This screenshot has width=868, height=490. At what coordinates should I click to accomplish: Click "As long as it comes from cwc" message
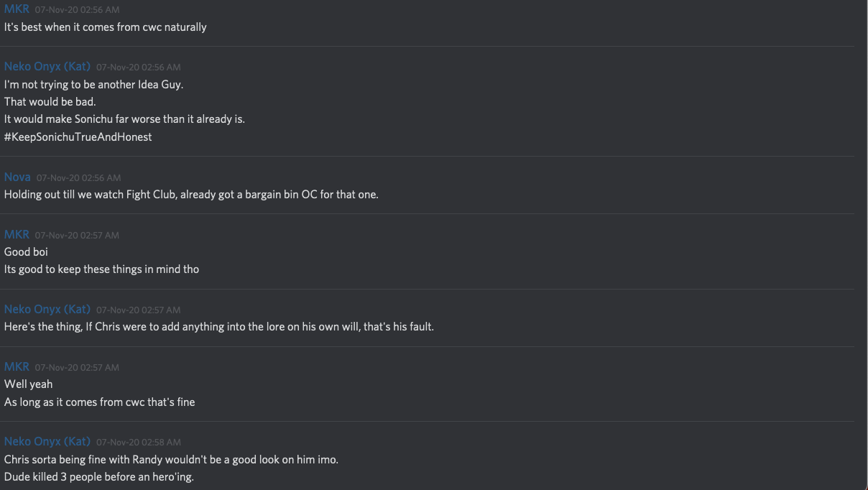(99, 402)
